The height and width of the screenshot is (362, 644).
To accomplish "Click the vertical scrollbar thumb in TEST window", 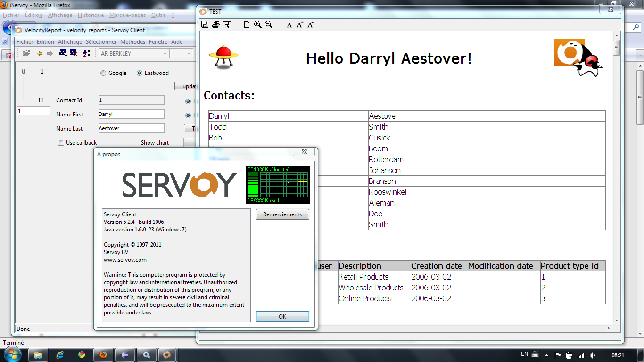I will pyautogui.click(x=616, y=48).
